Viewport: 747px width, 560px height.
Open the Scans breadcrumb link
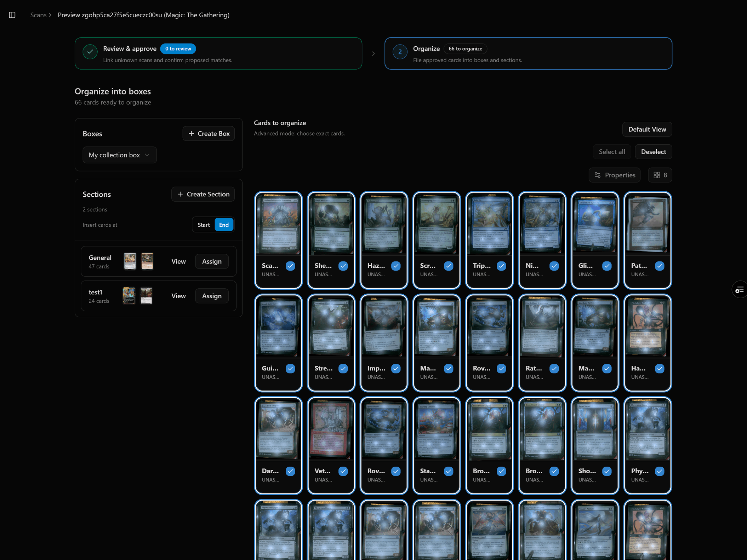pyautogui.click(x=38, y=15)
